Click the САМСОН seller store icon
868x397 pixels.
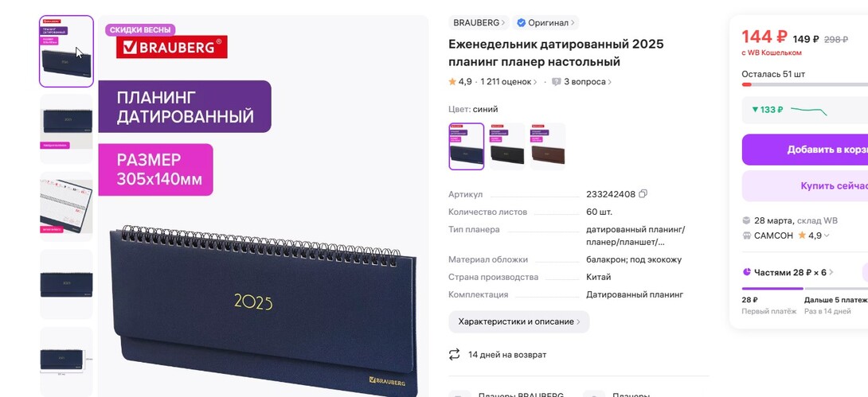[x=747, y=235]
